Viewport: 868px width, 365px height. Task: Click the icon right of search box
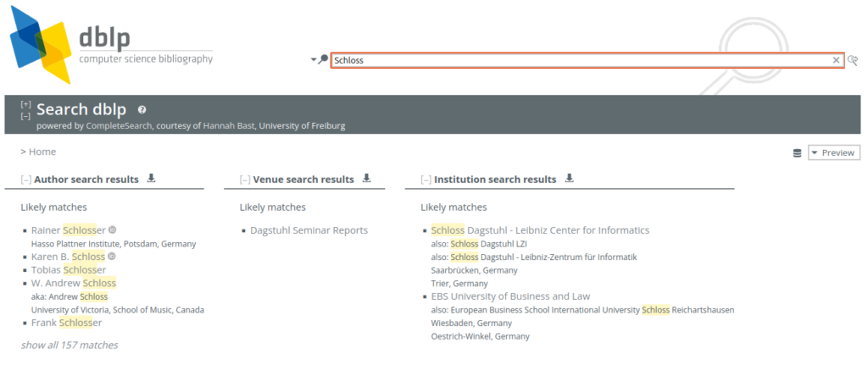click(853, 60)
